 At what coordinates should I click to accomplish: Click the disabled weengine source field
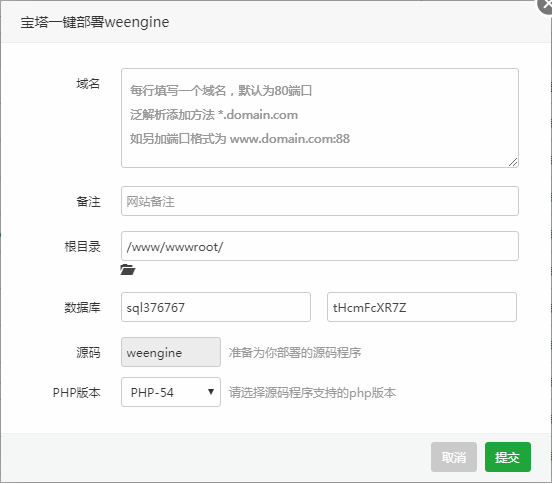[171, 352]
